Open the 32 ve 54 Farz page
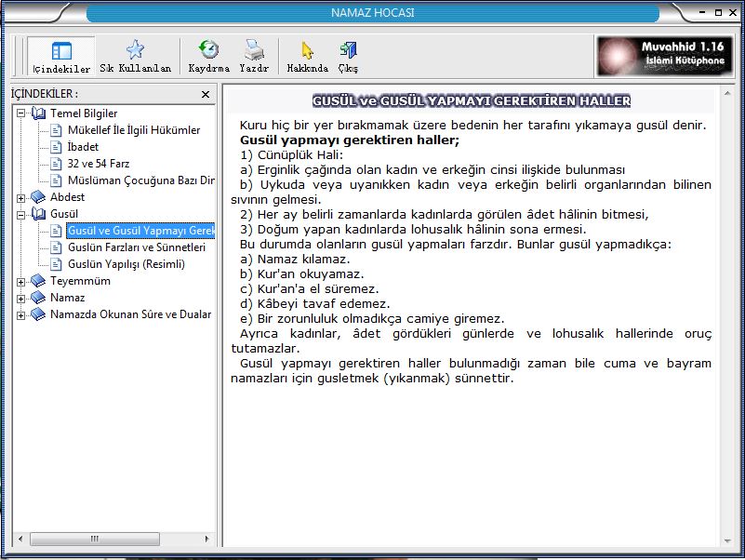This screenshot has height=560, width=745. click(x=98, y=164)
